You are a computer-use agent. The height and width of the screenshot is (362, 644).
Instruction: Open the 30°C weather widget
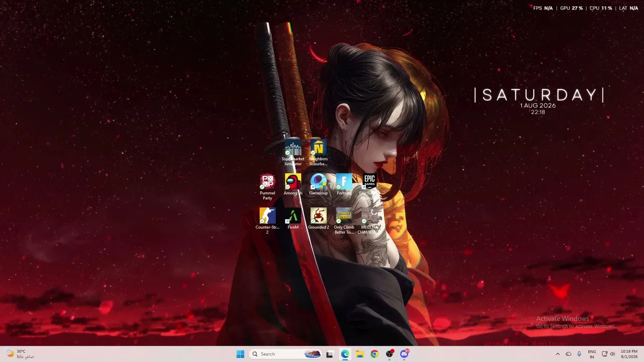point(20,354)
